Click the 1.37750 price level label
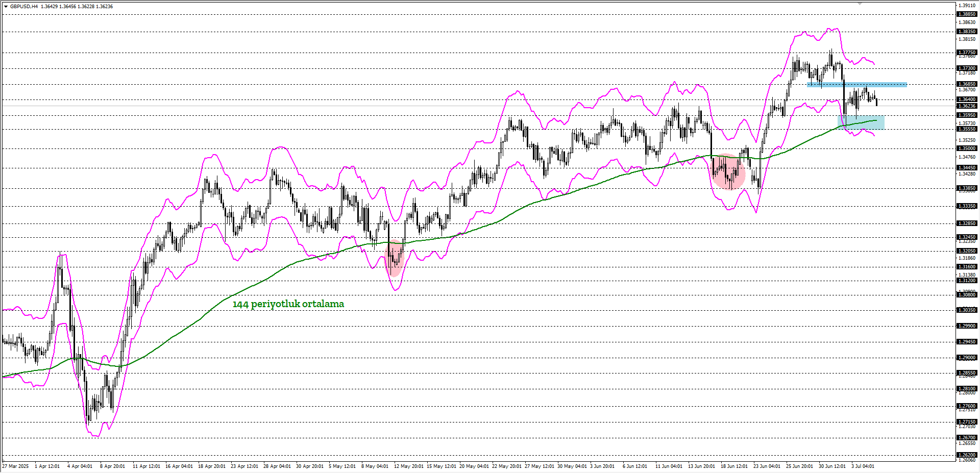The height and width of the screenshot is (473, 980). pyautogui.click(x=967, y=53)
